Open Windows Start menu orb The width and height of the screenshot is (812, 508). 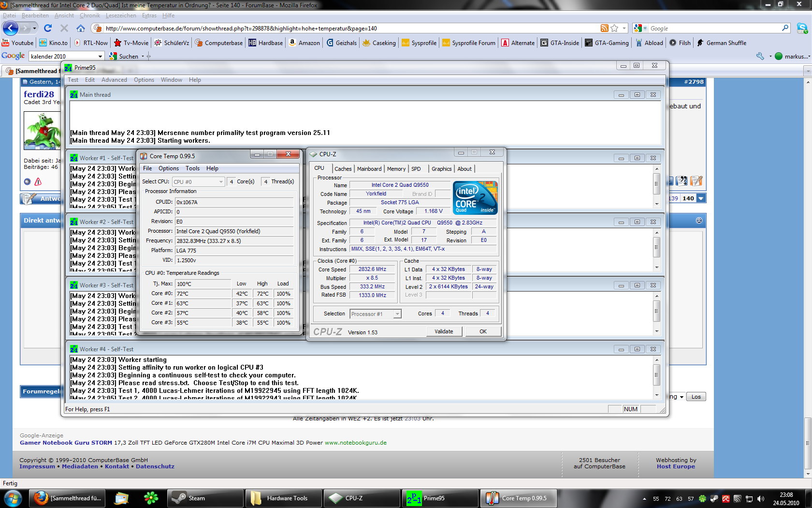(x=13, y=498)
